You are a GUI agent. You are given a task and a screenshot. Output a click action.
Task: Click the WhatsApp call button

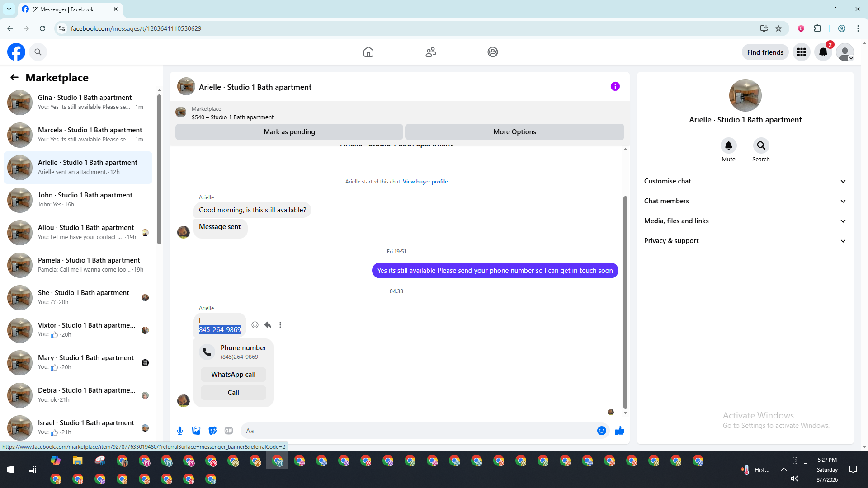pos(233,375)
